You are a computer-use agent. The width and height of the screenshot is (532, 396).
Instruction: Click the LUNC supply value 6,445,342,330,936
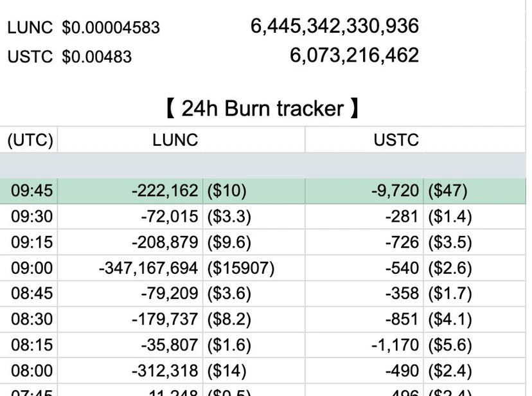pos(335,26)
